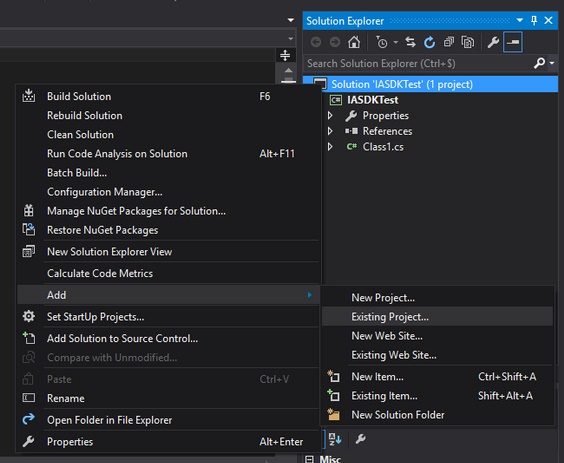Viewport: 564px width, 463px height.
Task: Choose Calculate Code Metrics
Action: (168, 273)
